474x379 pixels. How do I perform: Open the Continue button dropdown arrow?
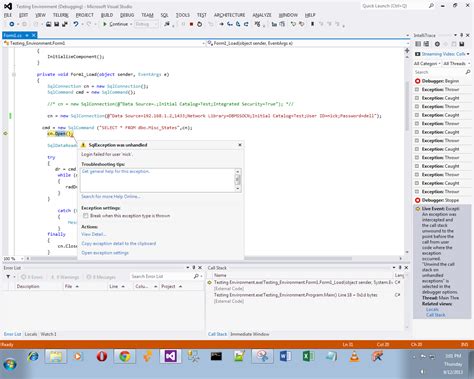coord(131,24)
